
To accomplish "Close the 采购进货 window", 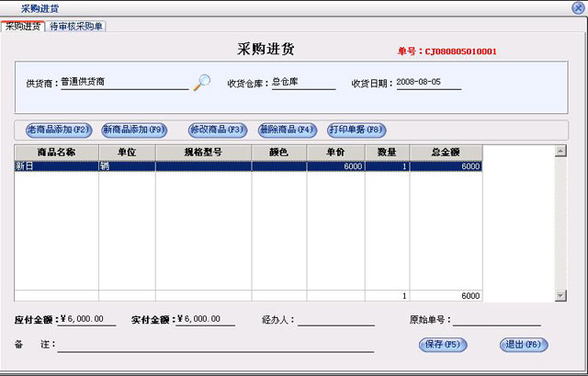I will tap(576, 7).
